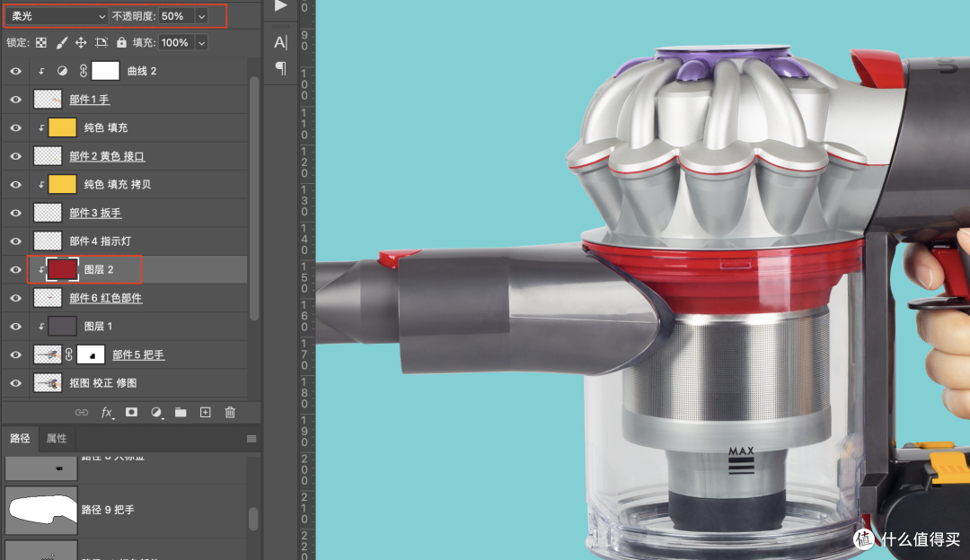Click mask link chain on 部件5 把手 layer
Image resolution: width=970 pixels, height=560 pixels.
click(68, 354)
